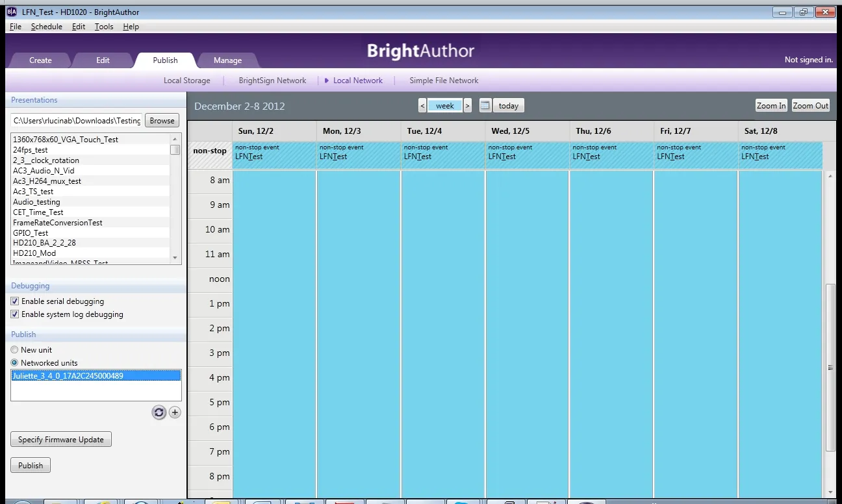
Task: Select the non-stop LFNTest event on Fri, 12/7
Action: pyautogui.click(x=696, y=156)
